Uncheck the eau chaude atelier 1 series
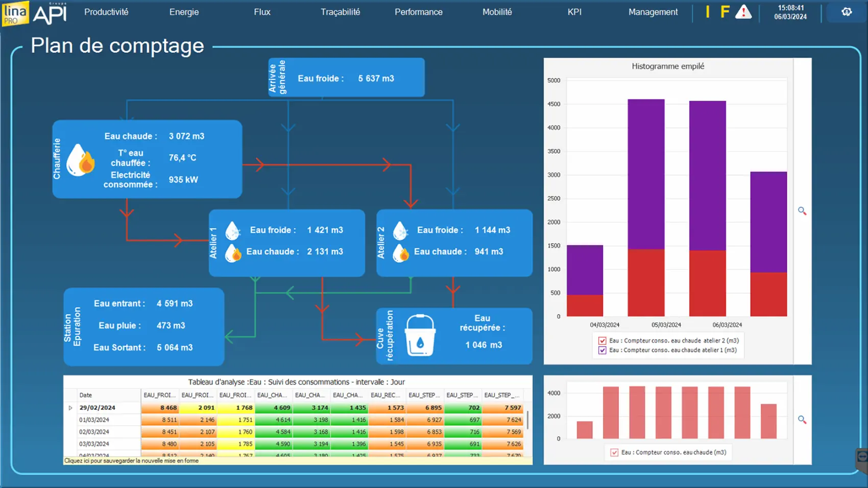The width and height of the screenshot is (868, 488). (x=602, y=350)
